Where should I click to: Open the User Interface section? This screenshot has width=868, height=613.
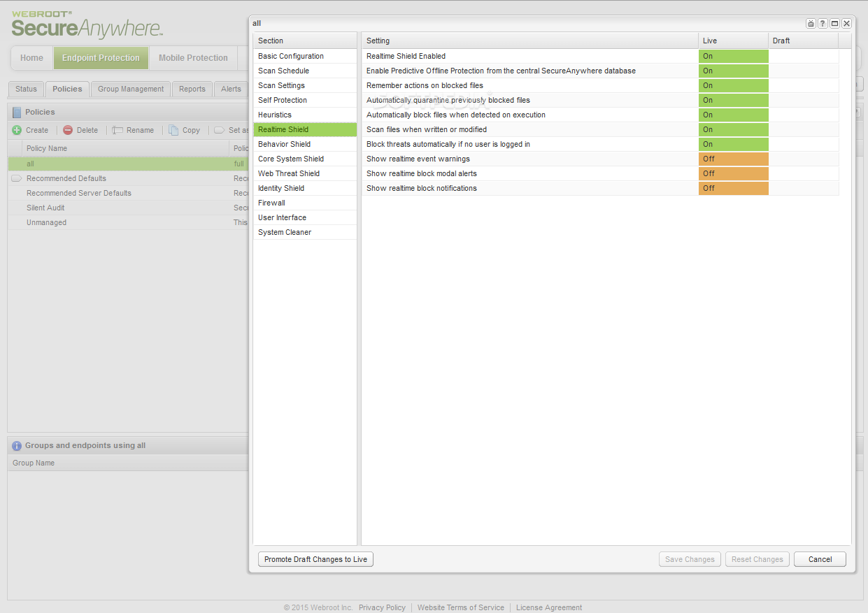click(x=305, y=217)
